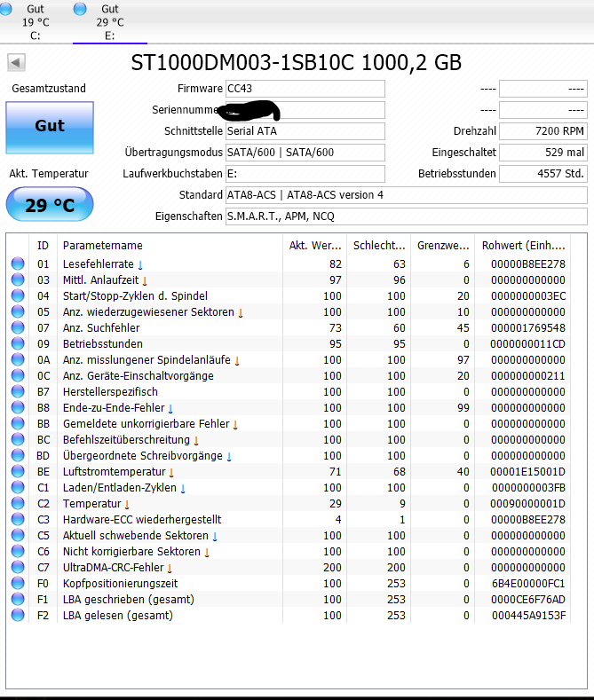Click raw value 0000CE6F76AD
594x700 pixels.
pos(528,600)
